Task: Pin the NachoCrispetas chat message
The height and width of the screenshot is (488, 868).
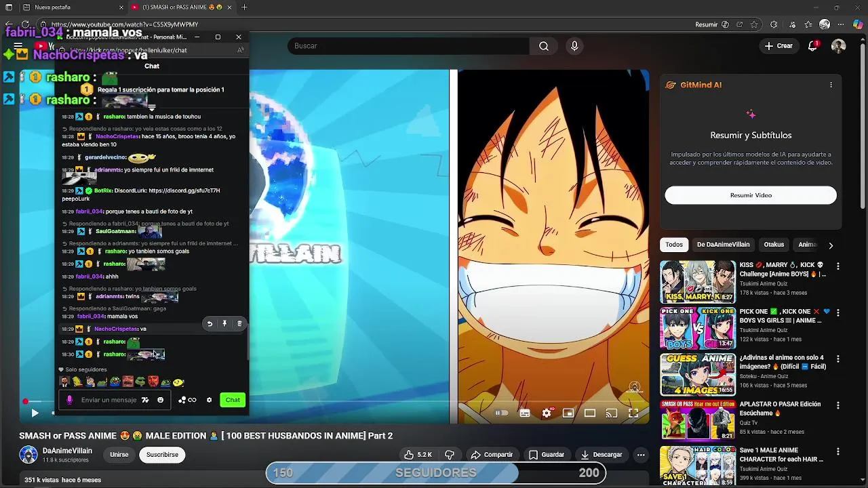Action: coord(224,324)
